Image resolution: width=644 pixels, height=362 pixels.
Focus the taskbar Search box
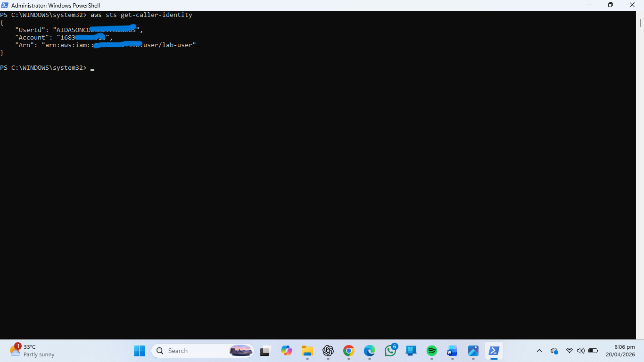point(203,351)
